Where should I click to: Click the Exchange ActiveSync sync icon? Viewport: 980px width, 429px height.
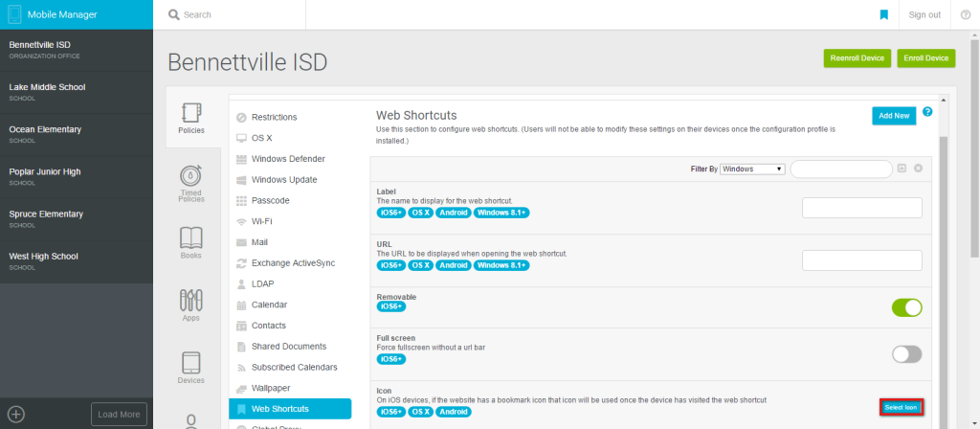241,263
